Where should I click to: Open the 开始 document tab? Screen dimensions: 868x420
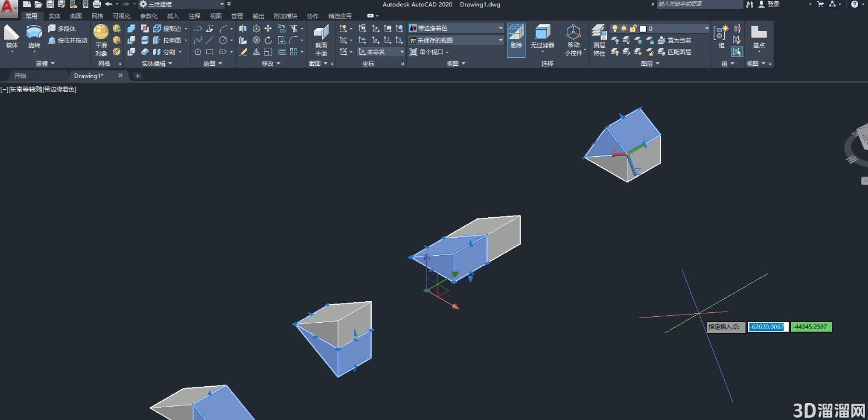20,76
